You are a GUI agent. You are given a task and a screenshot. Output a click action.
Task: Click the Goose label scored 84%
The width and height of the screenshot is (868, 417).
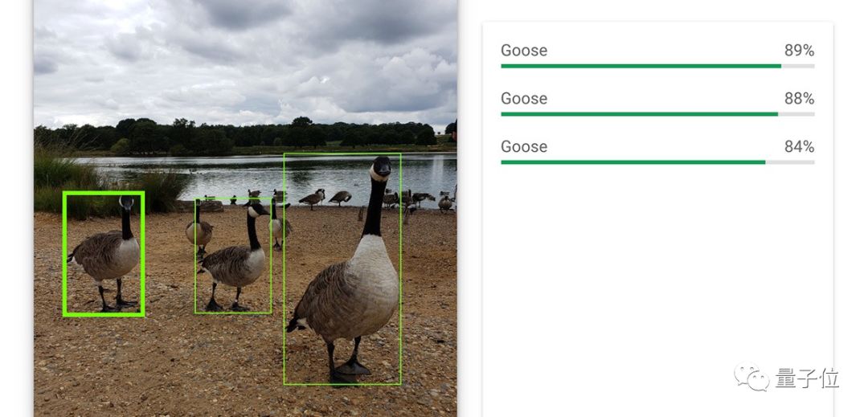[x=524, y=146]
